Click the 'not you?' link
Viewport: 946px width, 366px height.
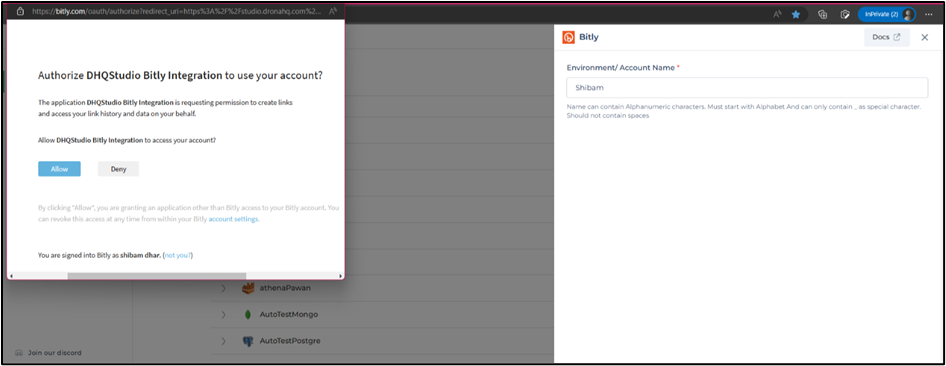pos(178,255)
